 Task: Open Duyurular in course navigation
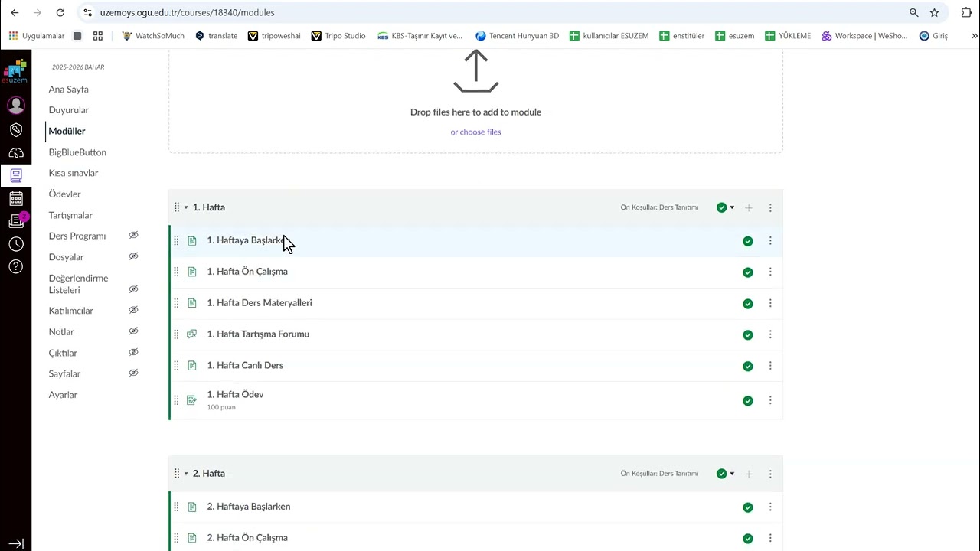click(69, 110)
